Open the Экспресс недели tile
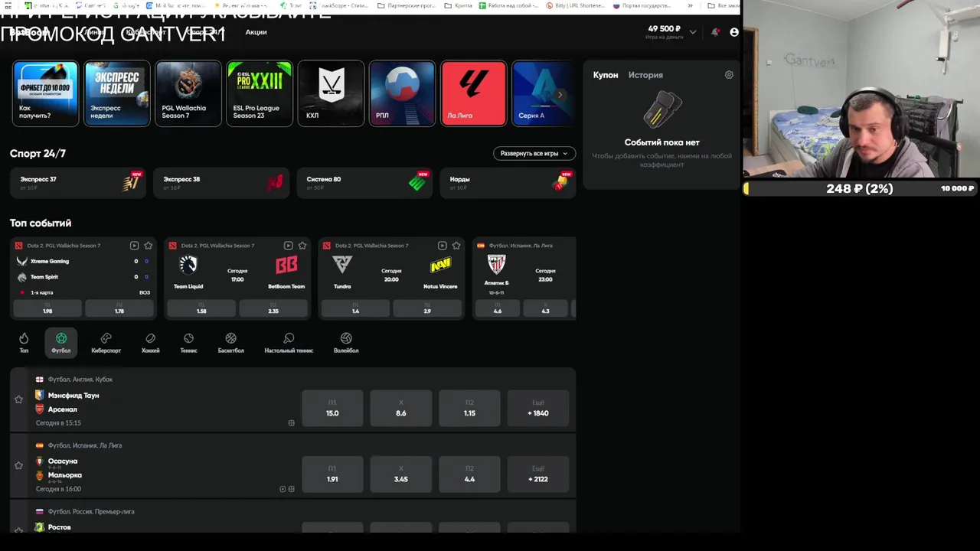The width and height of the screenshot is (980, 551). 116,93
